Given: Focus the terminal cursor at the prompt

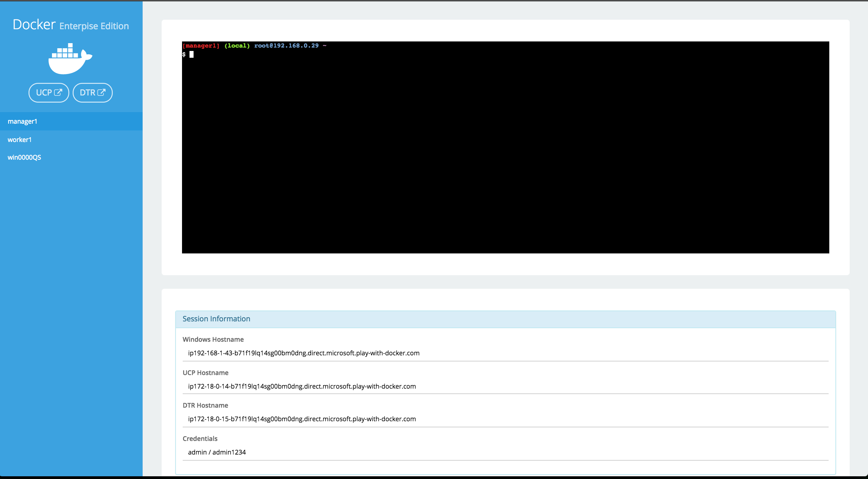Looking at the screenshot, I should pyautogui.click(x=192, y=54).
